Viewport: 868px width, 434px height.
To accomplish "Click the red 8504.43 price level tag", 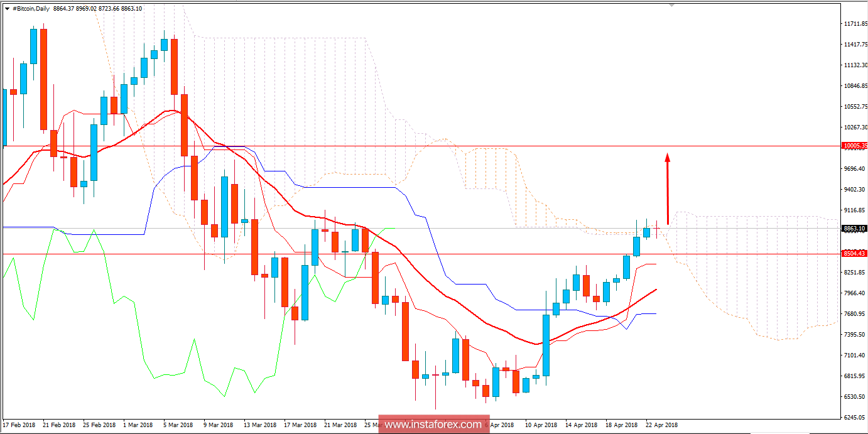I will pyautogui.click(x=855, y=254).
